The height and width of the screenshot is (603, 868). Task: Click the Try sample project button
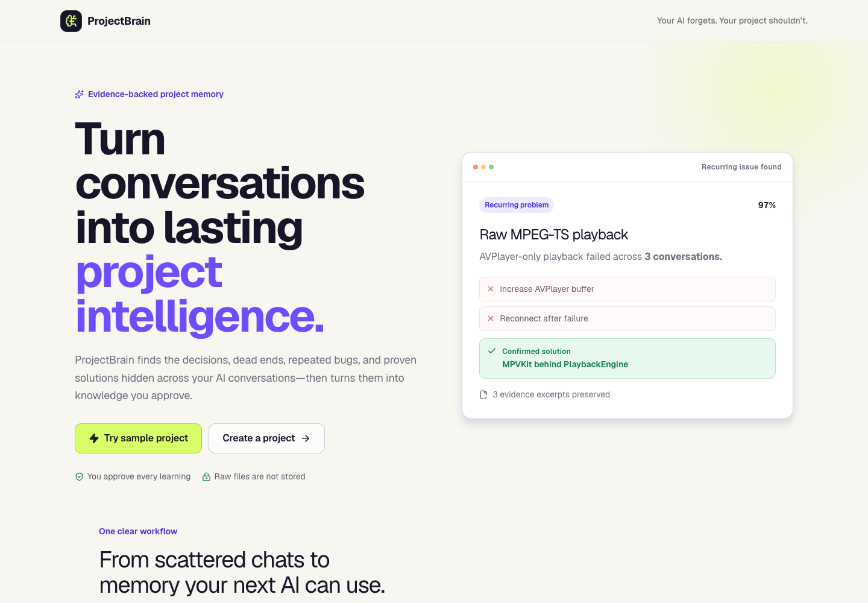click(x=138, y=438)
